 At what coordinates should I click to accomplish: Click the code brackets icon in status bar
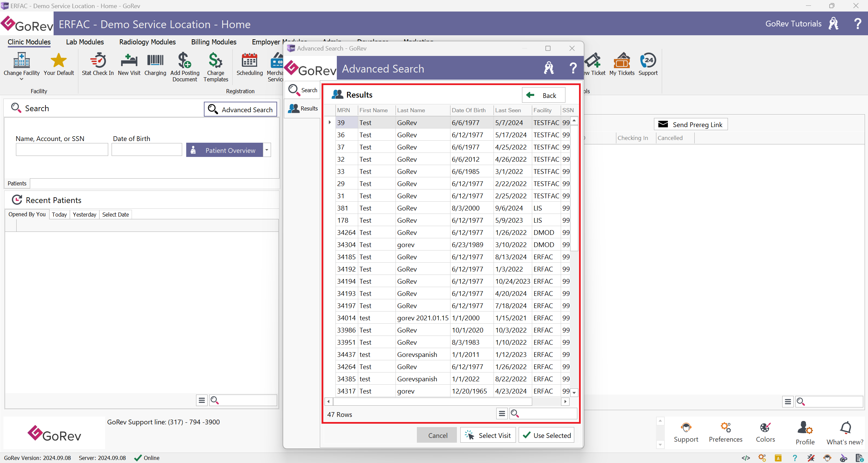[x=746, y=458]
